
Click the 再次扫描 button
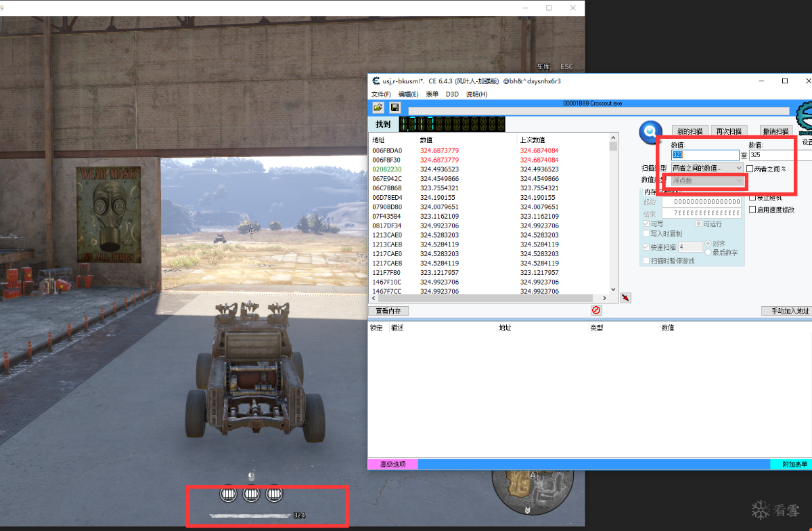point(729,131)
